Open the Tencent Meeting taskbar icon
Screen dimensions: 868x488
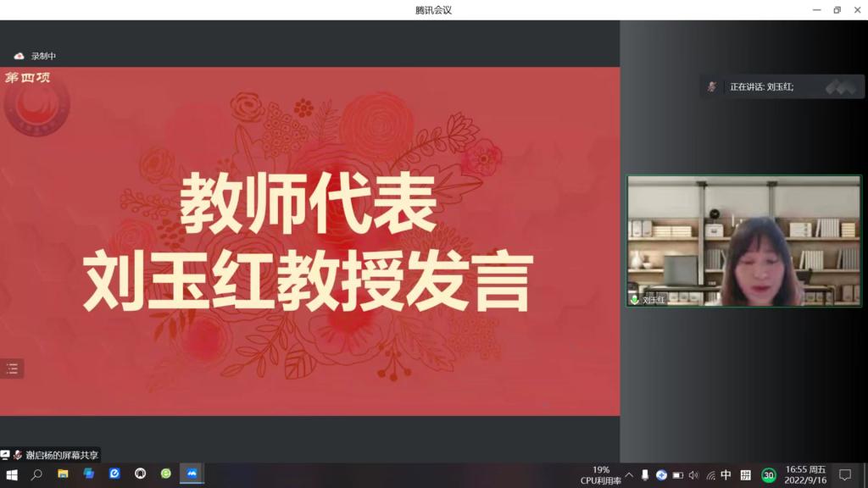coord(192,474)
